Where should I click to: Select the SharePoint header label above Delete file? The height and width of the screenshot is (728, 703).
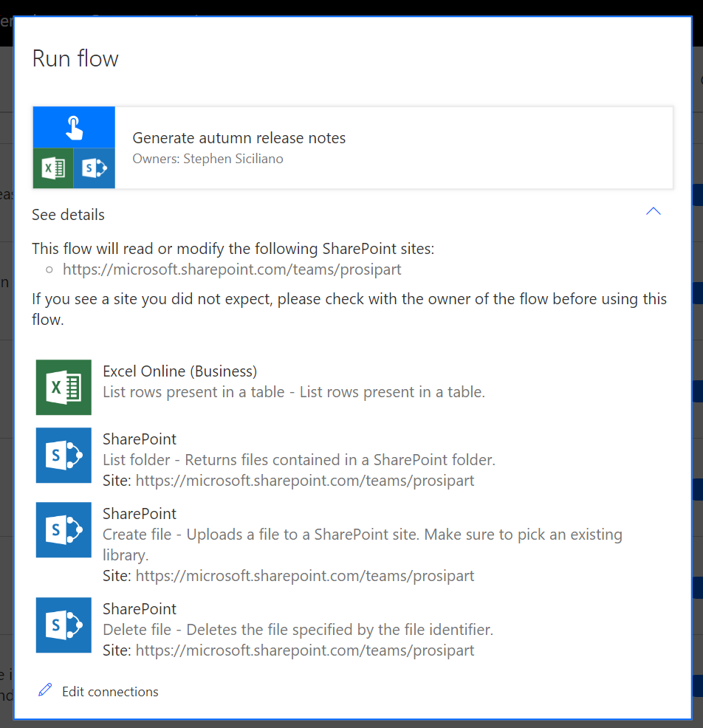140,608
